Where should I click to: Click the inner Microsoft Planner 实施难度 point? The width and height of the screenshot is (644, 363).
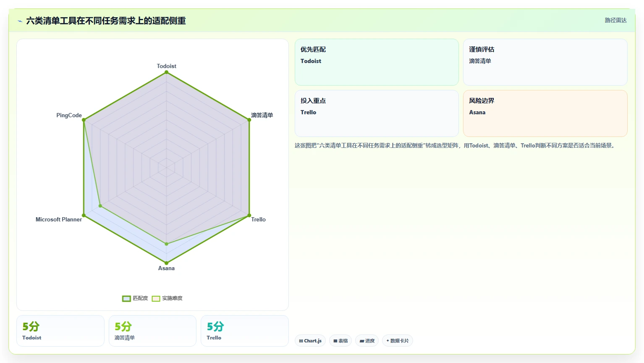(x=100, y=206)
